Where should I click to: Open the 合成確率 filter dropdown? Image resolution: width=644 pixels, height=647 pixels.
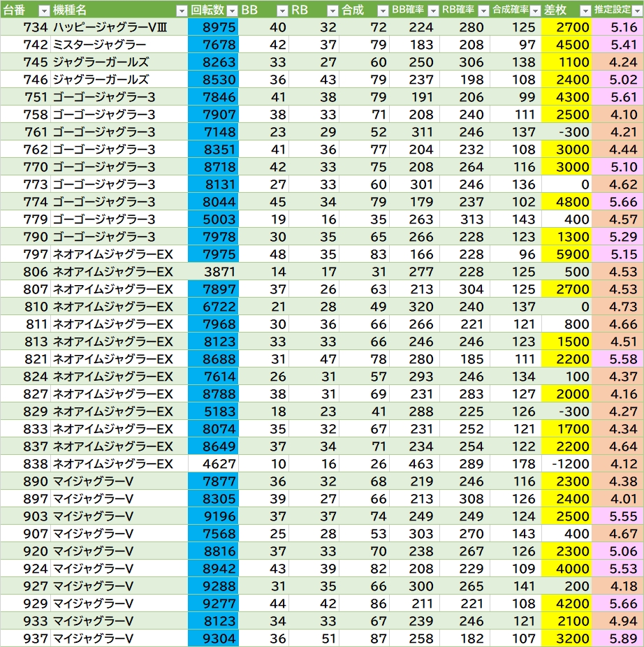(533, 10)
